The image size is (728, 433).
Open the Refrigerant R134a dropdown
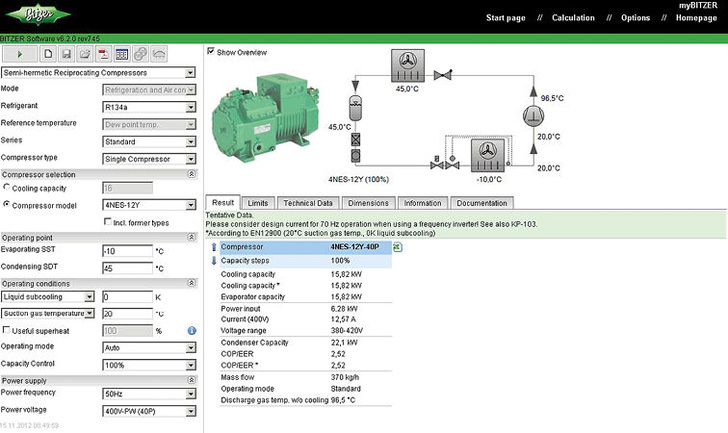pos(149,107)
